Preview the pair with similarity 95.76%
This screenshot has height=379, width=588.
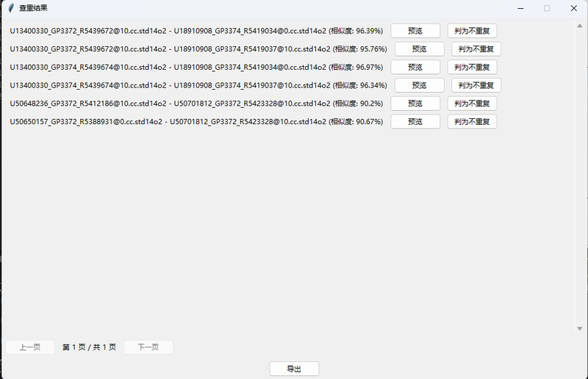pos(419,49)
